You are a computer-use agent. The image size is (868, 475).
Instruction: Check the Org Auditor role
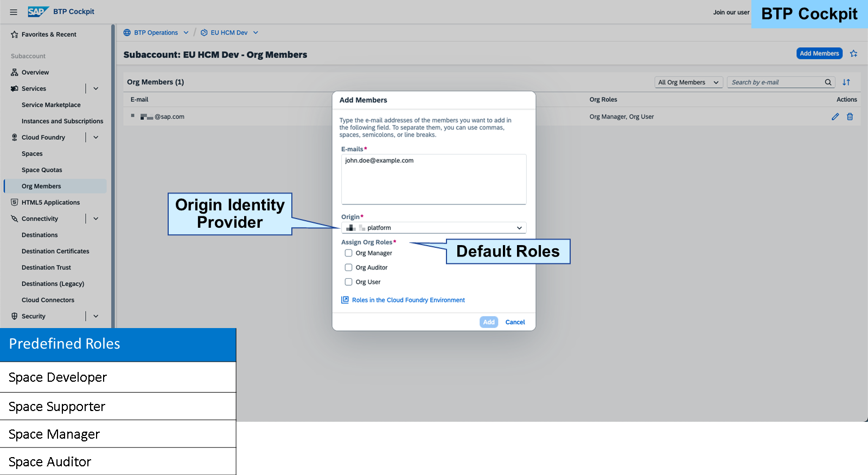(348, 267)
